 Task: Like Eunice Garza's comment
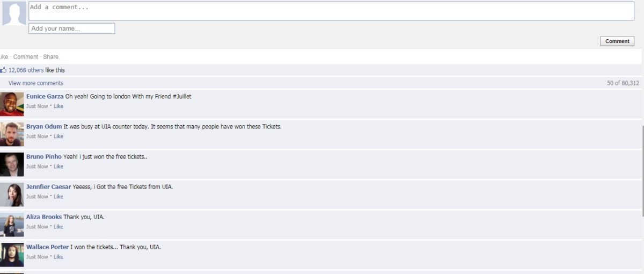(58, 106)
